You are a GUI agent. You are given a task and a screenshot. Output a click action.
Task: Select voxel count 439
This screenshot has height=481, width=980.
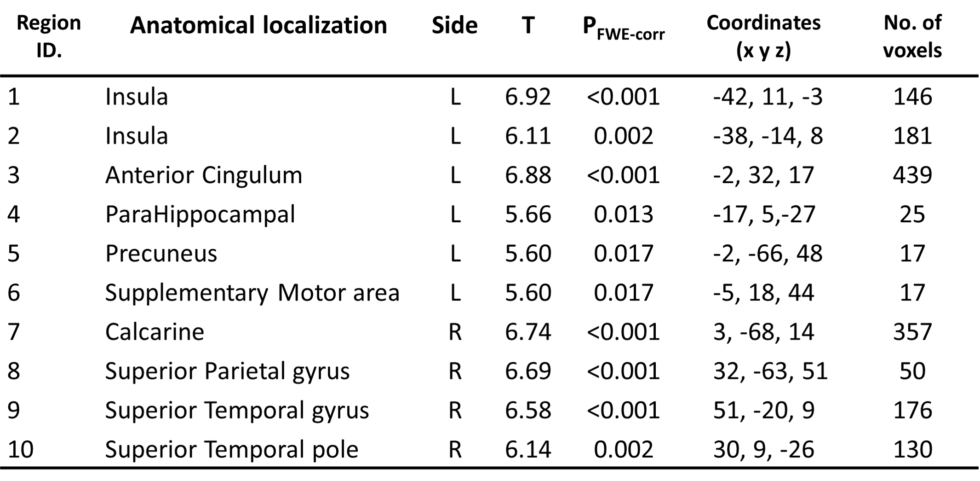coord(912,175)
